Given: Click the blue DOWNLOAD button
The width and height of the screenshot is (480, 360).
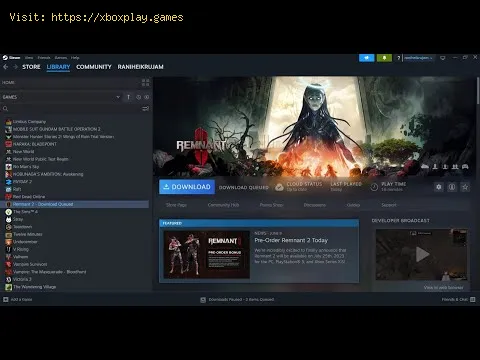Looking at the screenshot, I should [x=187, y=187].
